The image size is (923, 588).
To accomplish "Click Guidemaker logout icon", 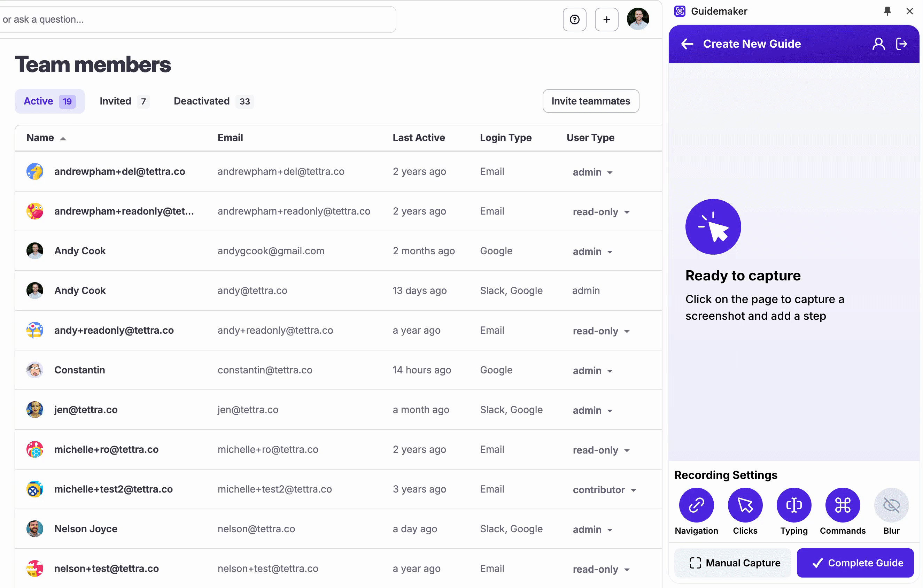I will coord(901,44).
